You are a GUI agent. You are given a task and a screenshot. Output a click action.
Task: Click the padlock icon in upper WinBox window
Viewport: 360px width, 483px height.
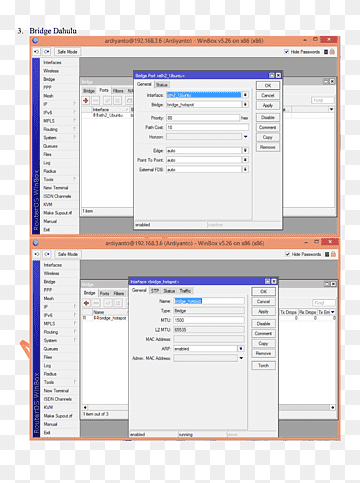click(x=332, y=52)
